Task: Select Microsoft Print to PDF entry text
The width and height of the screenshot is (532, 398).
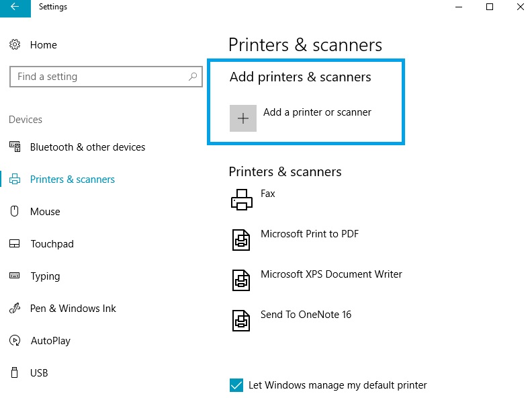Action: pyautogui.click(x=310, y=234)
